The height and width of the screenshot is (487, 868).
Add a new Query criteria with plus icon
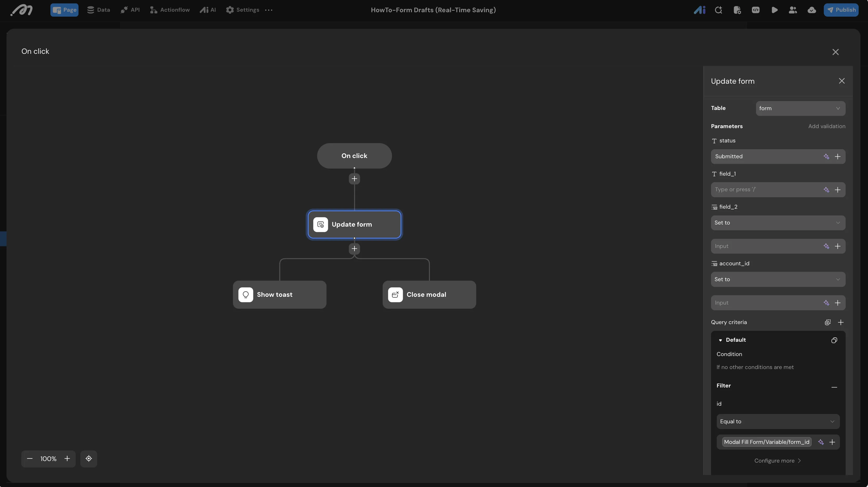pos(841,323)
